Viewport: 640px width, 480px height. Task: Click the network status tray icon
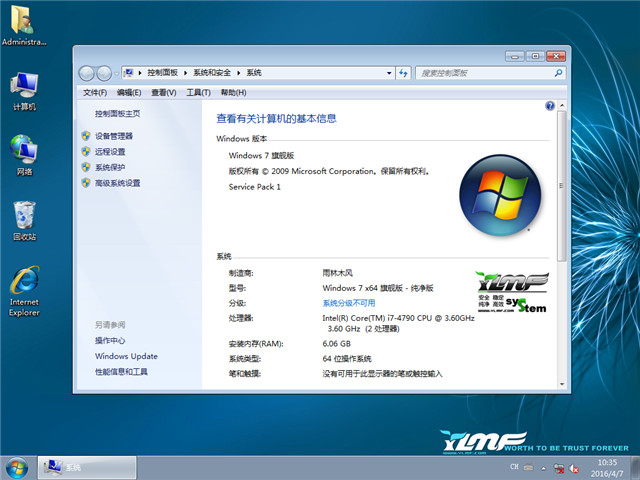tap(559, 468)
